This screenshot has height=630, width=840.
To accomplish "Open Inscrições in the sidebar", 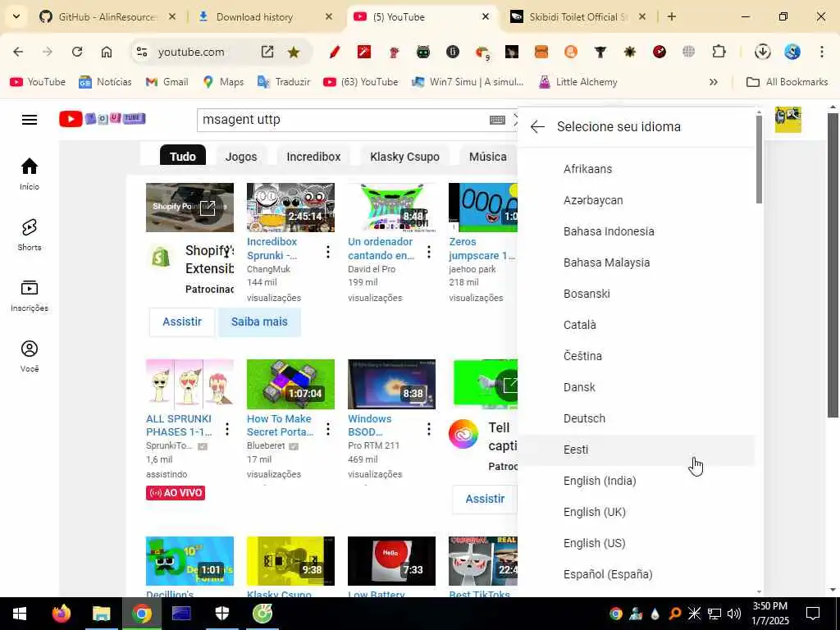I will 30,295.
